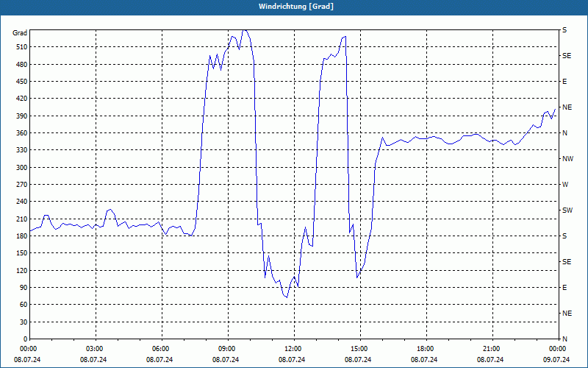The width and height of the screenshot is (588, 368).
Task: Click the 09:00 time axis label
Action: point(226,349)
